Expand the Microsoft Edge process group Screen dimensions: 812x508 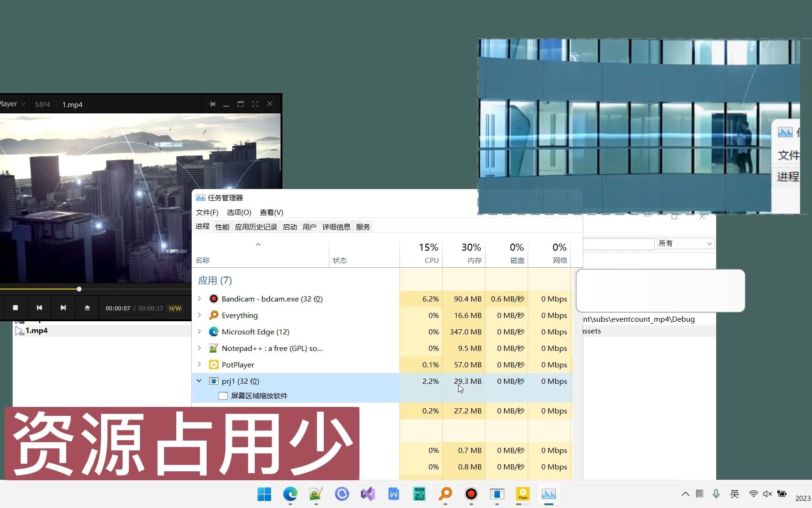point(199,332)
